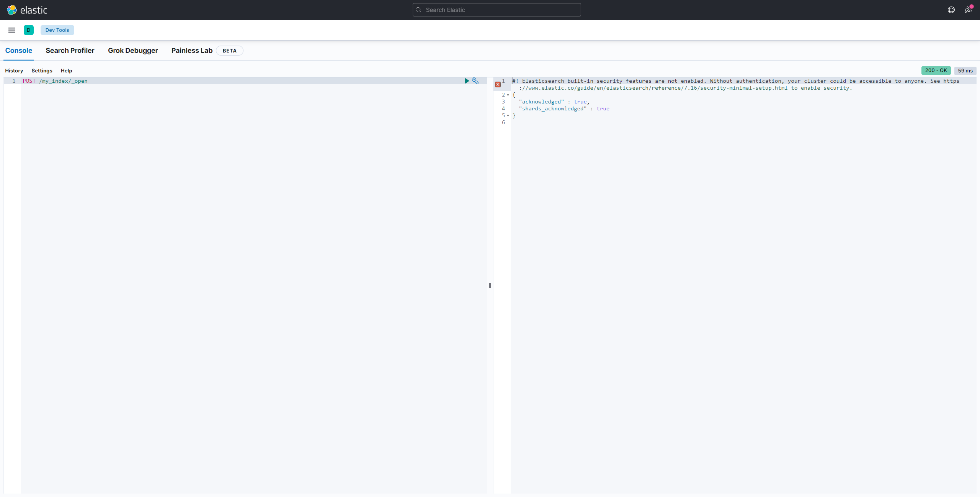Open the Painless Lab tab

(x=192, y=51)
